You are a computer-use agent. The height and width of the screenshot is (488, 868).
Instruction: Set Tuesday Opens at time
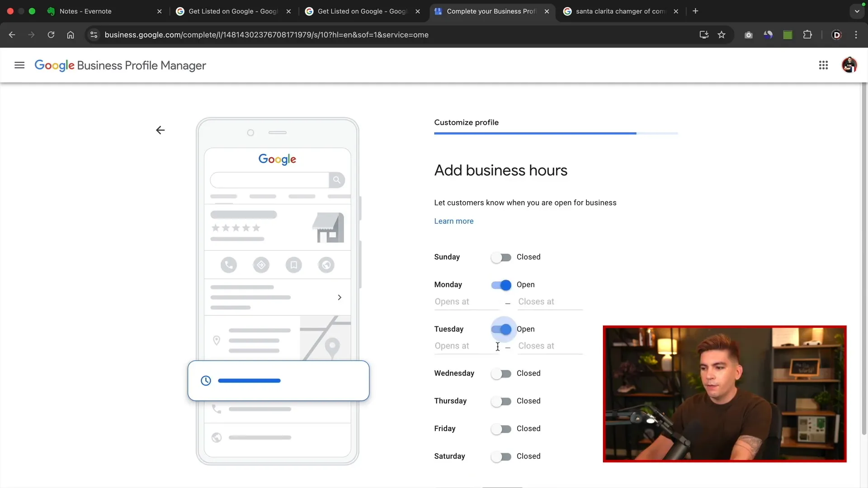[467, 346]
